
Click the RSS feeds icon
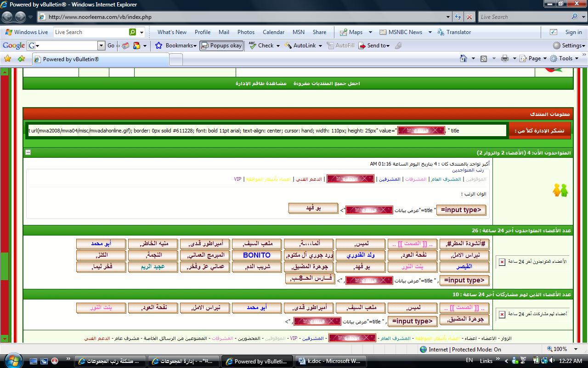(484, 58)
